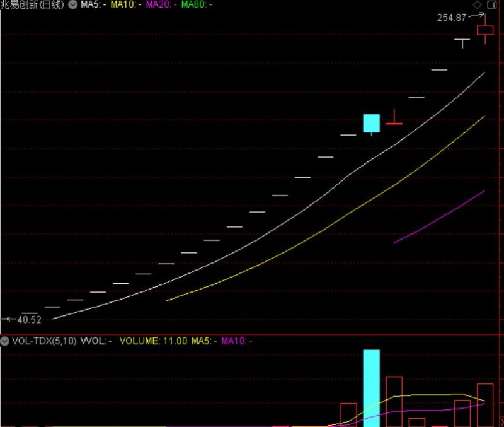Viewport: 504px width, 427px height.
Task: Click the square panel icon at top right
Action: 493,4
